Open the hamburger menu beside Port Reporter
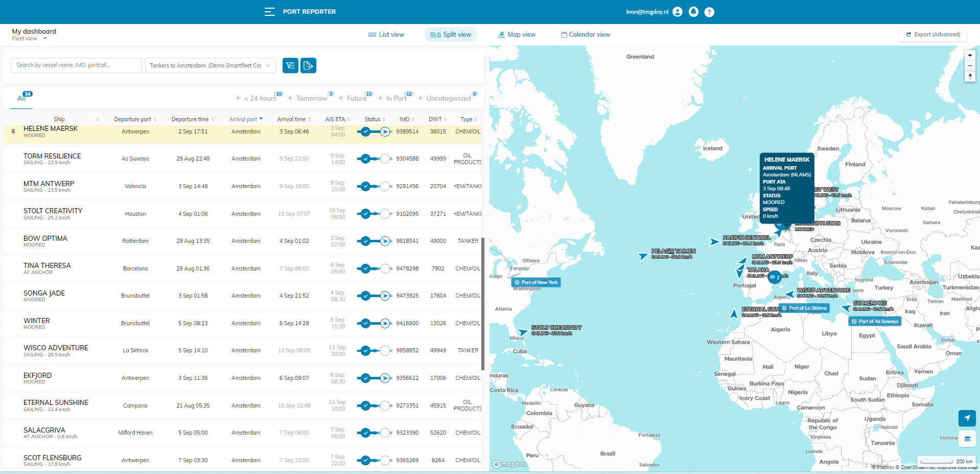Viewport: 980px width, 474px height. tap(269, 12)
